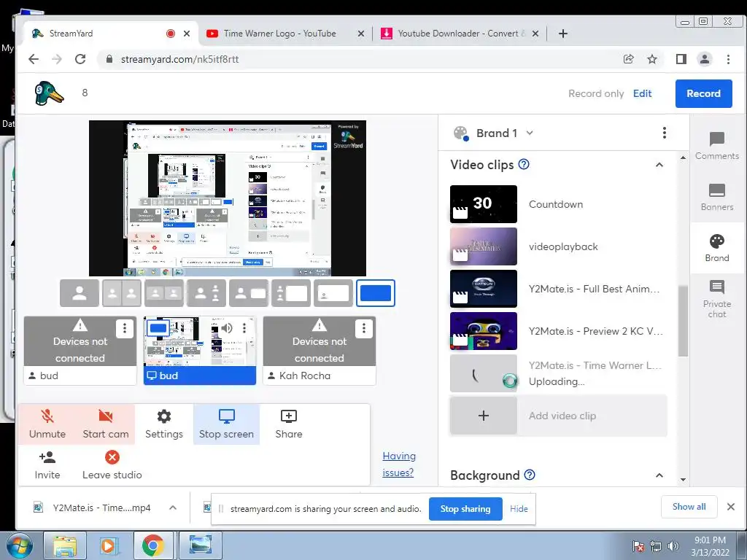
Task: Open Banners panel in sidebar
Action: 716,197
